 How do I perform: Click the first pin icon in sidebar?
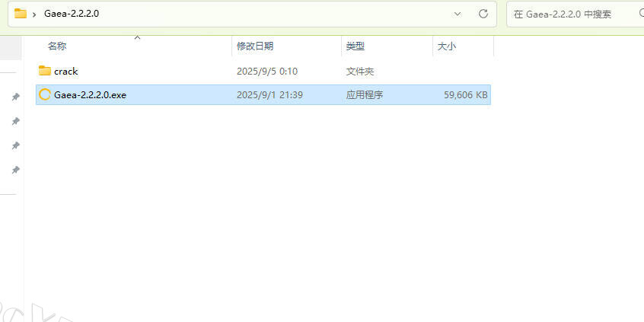(16, 97)
